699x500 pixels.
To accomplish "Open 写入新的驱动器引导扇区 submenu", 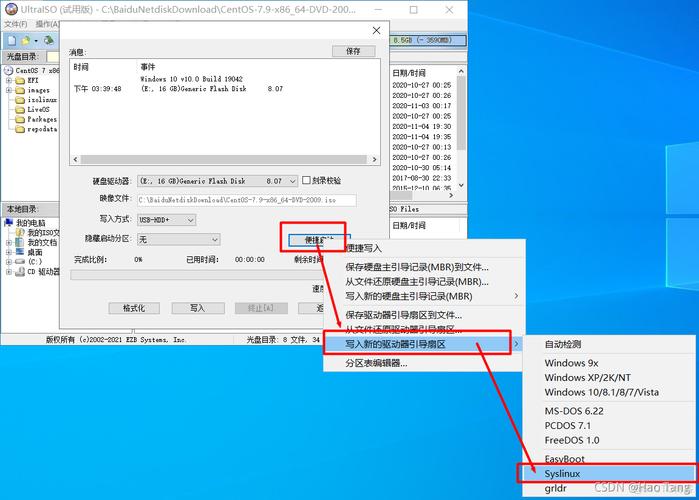I will point(423,344).
